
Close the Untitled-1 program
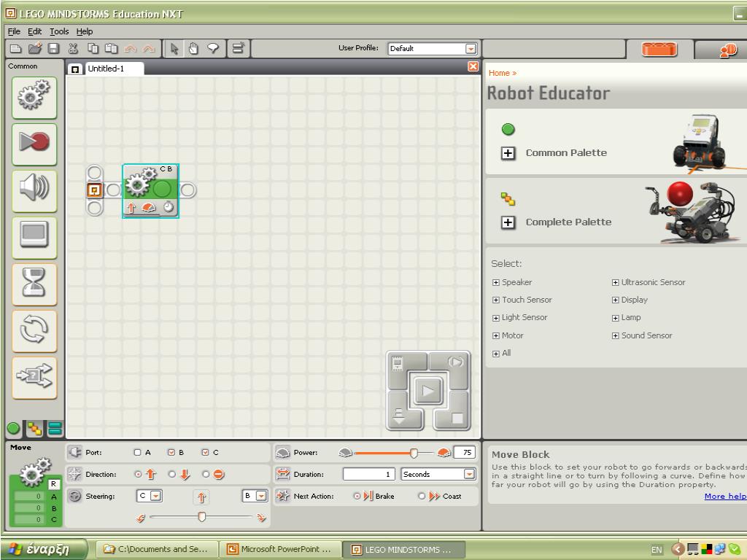click(473, 66)
